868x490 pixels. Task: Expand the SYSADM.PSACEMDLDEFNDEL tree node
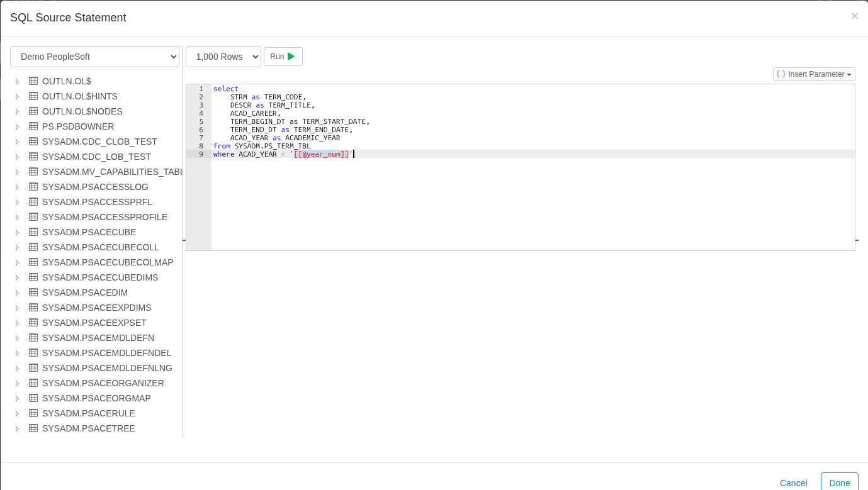click(x=17, y=353)
